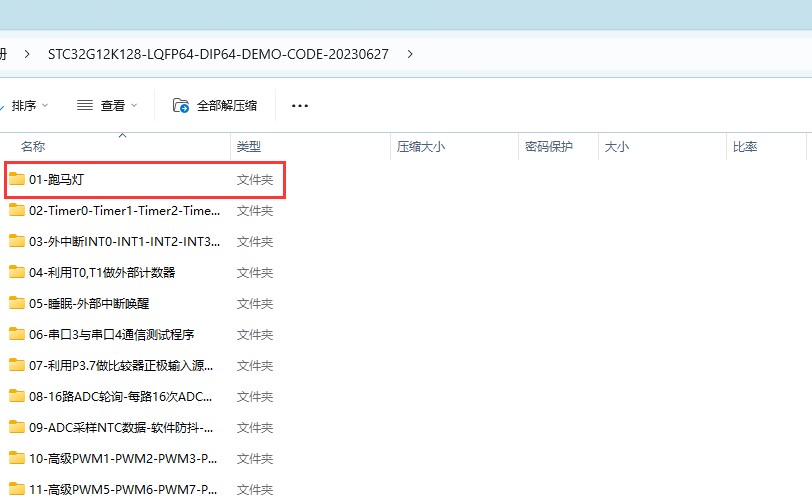Select the 06-串口3与串口4通信测试程序 name
Screen dimensions: 812x496
pos(111,335)
